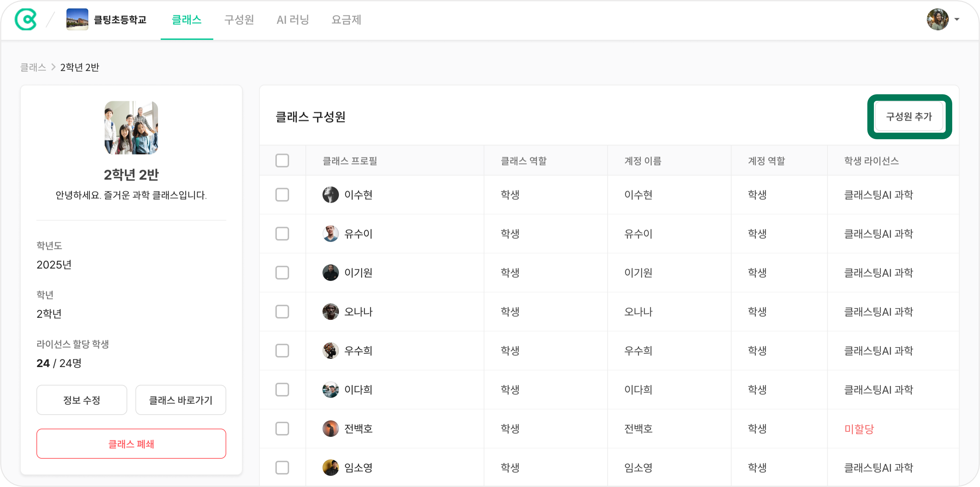Click 유수이's profile avatar

coord(331,234)
